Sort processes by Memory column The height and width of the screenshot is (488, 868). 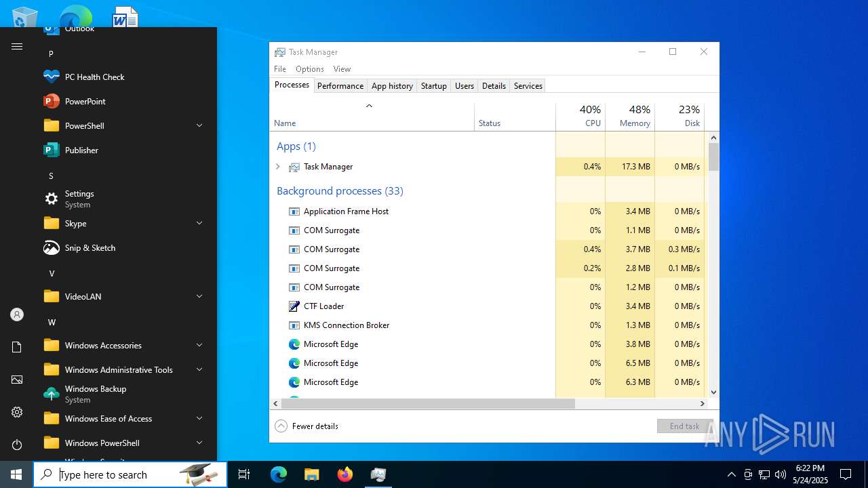630,117
